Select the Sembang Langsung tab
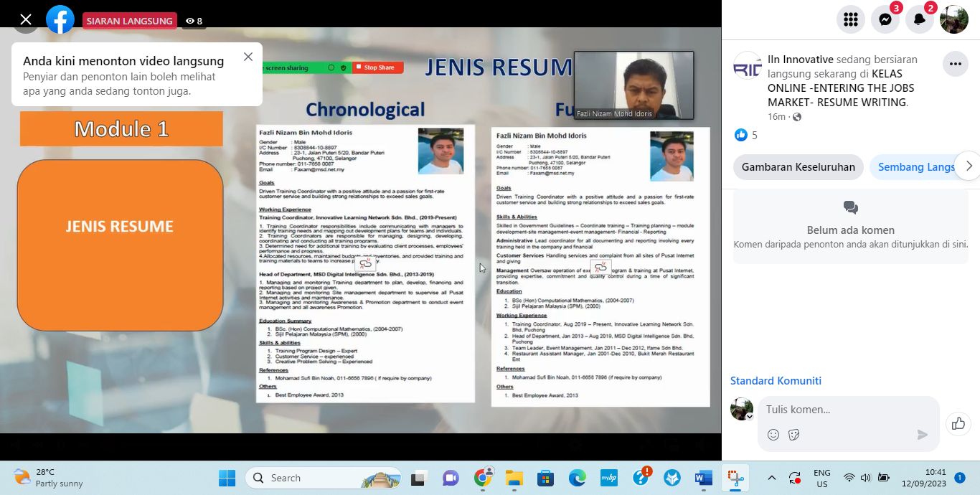Screen dimensions: 980x495 (916, 167)
